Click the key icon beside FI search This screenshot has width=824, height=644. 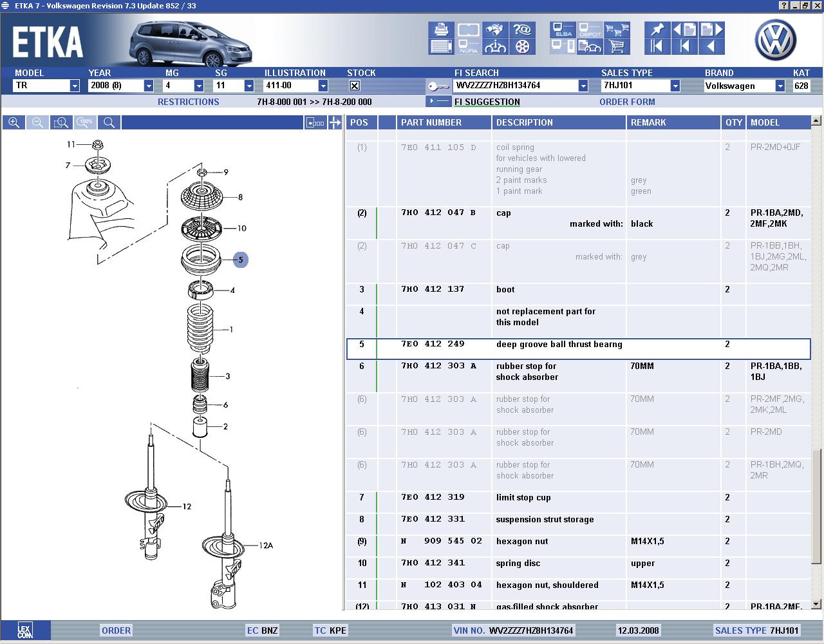click(x=438, y=86)
